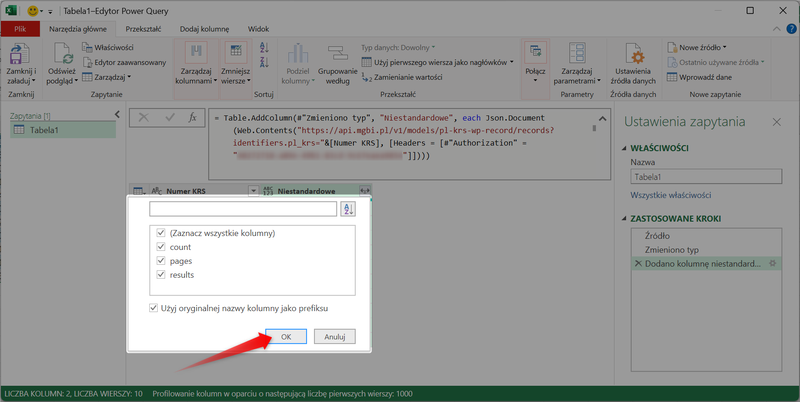Close the Ustawienia zapytania pane

pos(777,122)
